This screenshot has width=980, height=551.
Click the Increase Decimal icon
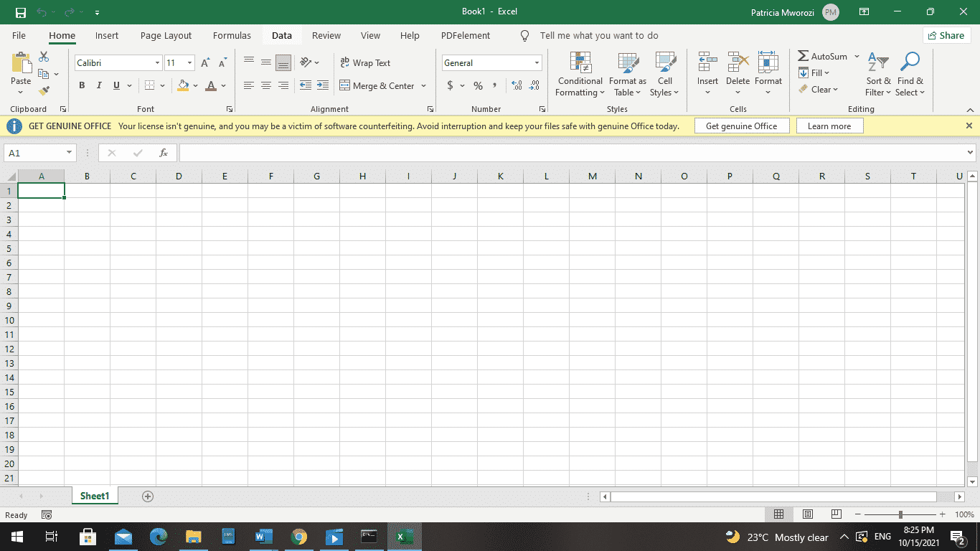(517, 85)
